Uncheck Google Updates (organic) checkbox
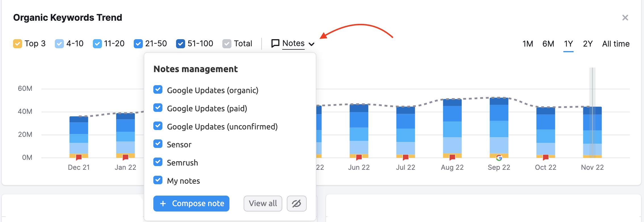 158,90
